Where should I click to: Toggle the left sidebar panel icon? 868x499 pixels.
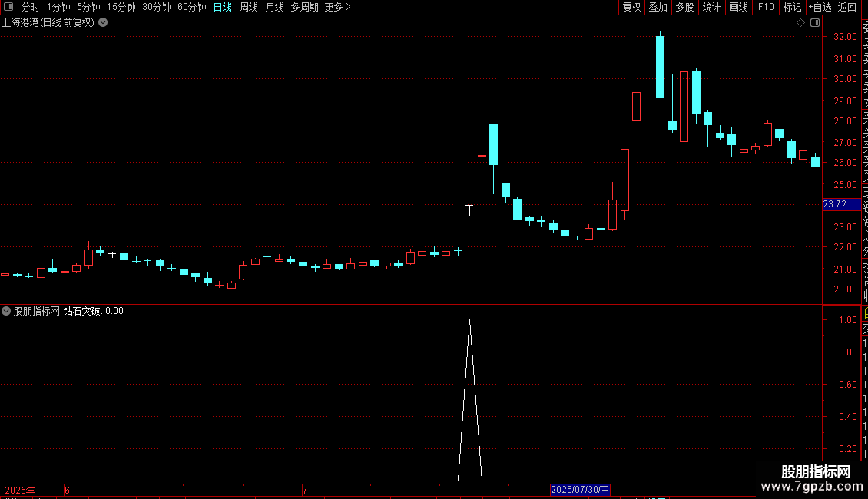click(x=8, y=7)
